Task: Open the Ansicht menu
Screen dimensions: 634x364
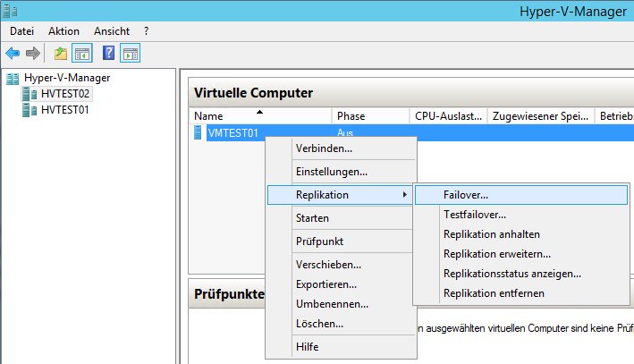Action: 112,30
